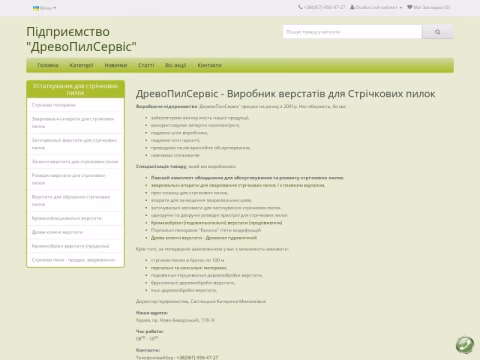480x360 pixels.
Task: Click the Директор підприємства line
Action: point(201,301)
